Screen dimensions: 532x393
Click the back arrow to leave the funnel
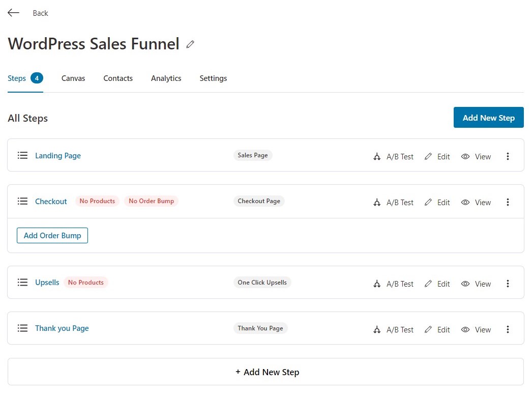pyautogui.click(x=13, y=12)
